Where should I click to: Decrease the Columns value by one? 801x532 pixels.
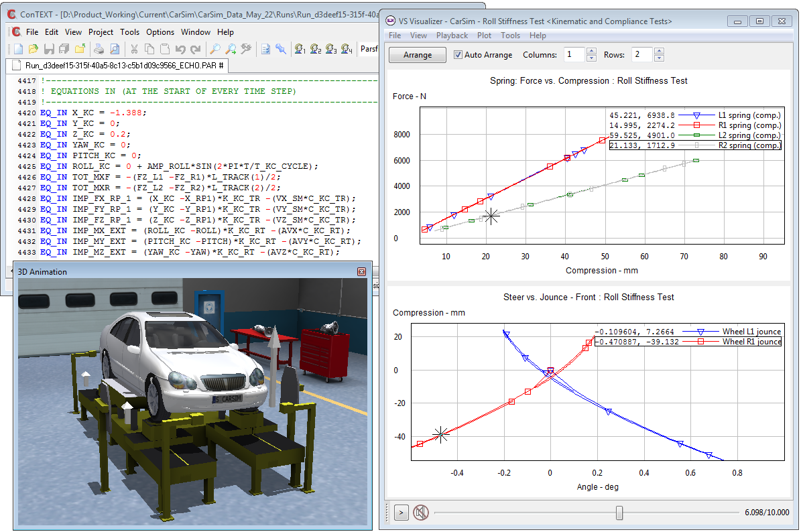tap(592, 58)
